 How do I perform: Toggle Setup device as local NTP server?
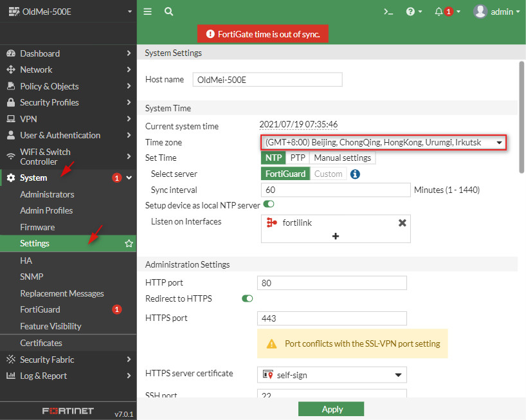coord(269,204)
